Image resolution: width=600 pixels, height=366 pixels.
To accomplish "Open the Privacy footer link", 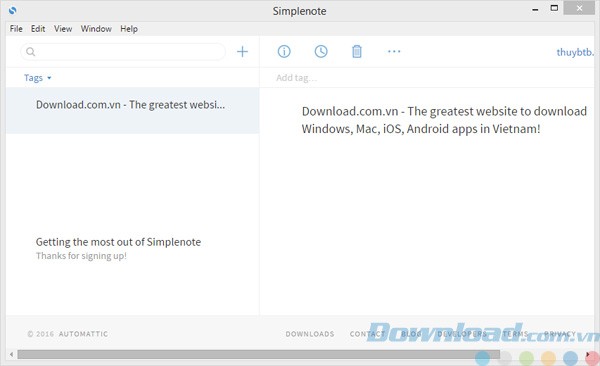I will 560,334.
